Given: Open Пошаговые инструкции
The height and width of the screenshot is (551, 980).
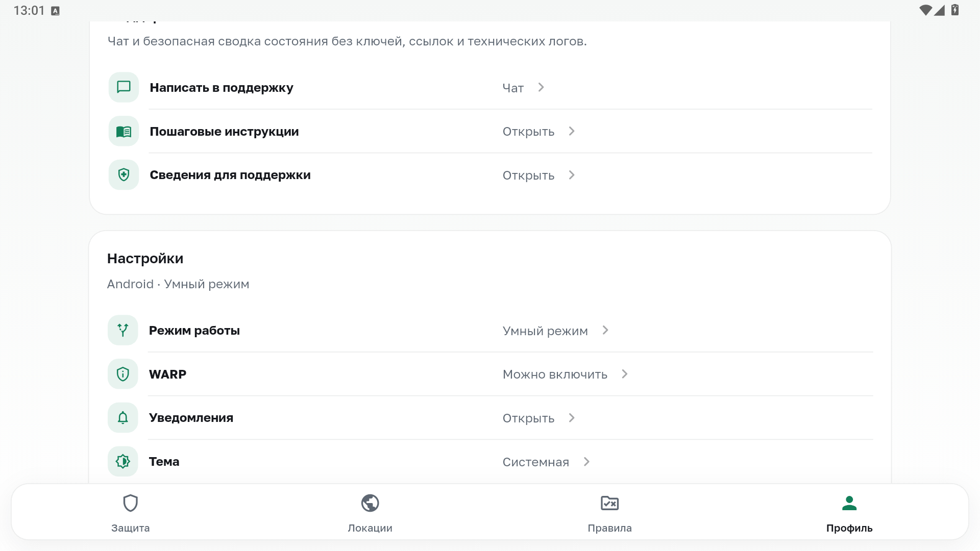Looking at the screenshot, I should [490, 131].
